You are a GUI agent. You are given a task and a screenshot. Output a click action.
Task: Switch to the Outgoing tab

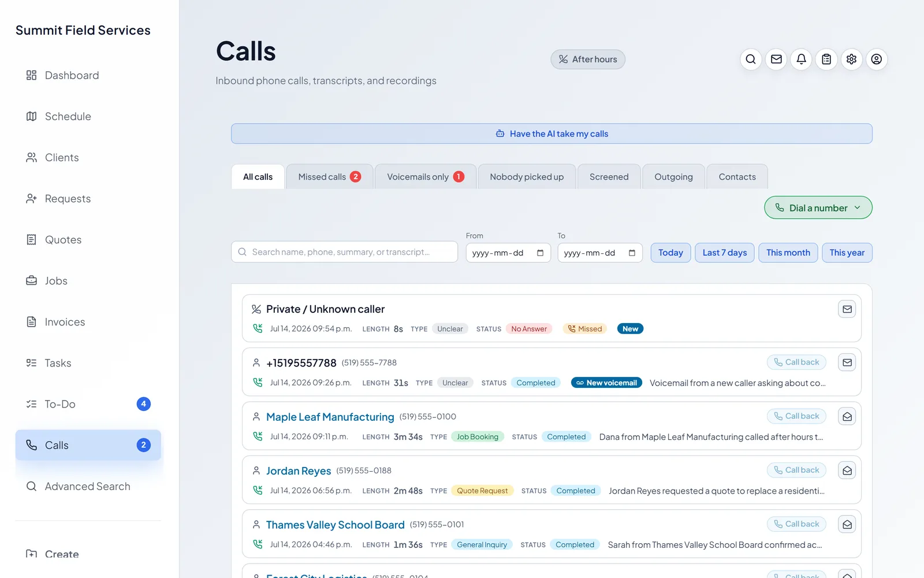[673, 177]
